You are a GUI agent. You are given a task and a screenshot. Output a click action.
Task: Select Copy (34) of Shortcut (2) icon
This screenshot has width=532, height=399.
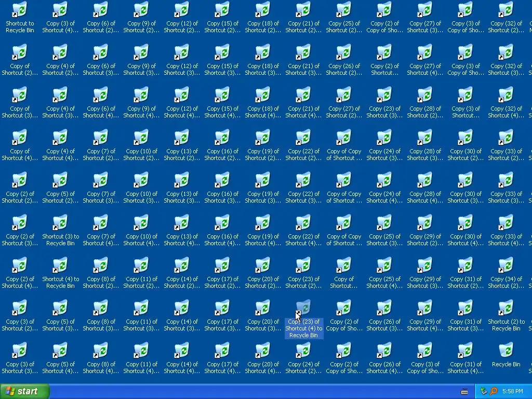506,273
